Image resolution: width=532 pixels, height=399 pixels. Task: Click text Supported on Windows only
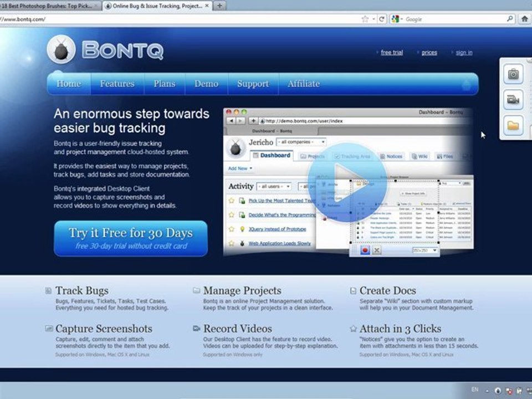(x=233, y=355)
